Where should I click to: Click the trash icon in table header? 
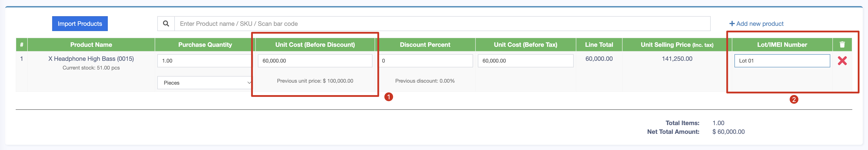click(x=842, y=45)
